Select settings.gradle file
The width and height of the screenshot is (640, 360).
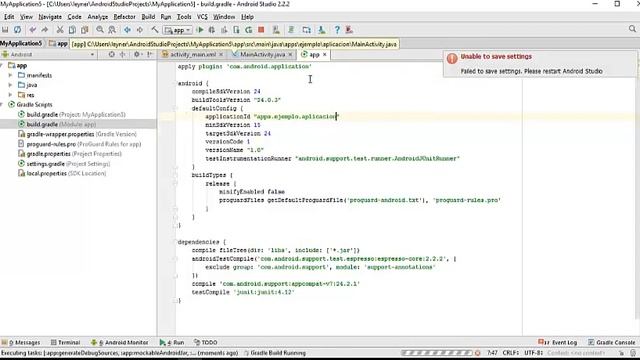64,164
